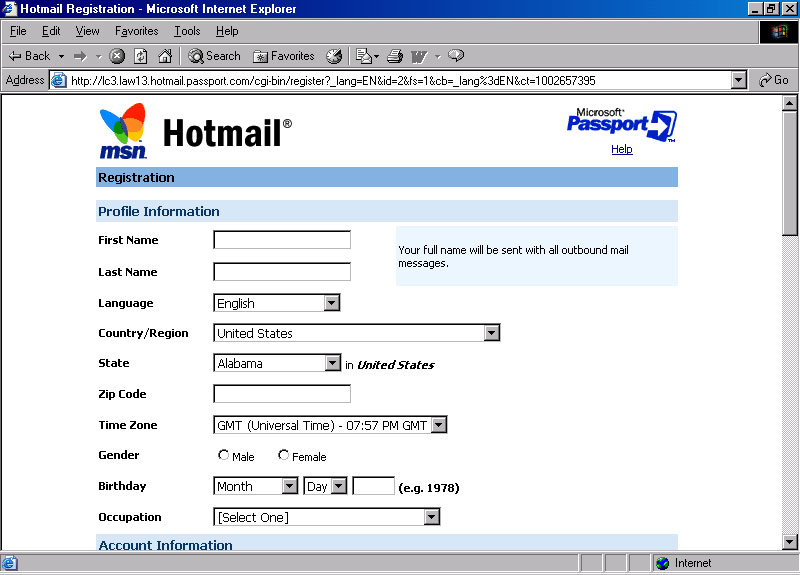Screen dimensions: 800x575
Task: Select the Male gender radio button
Action: (x=223, y=455)
